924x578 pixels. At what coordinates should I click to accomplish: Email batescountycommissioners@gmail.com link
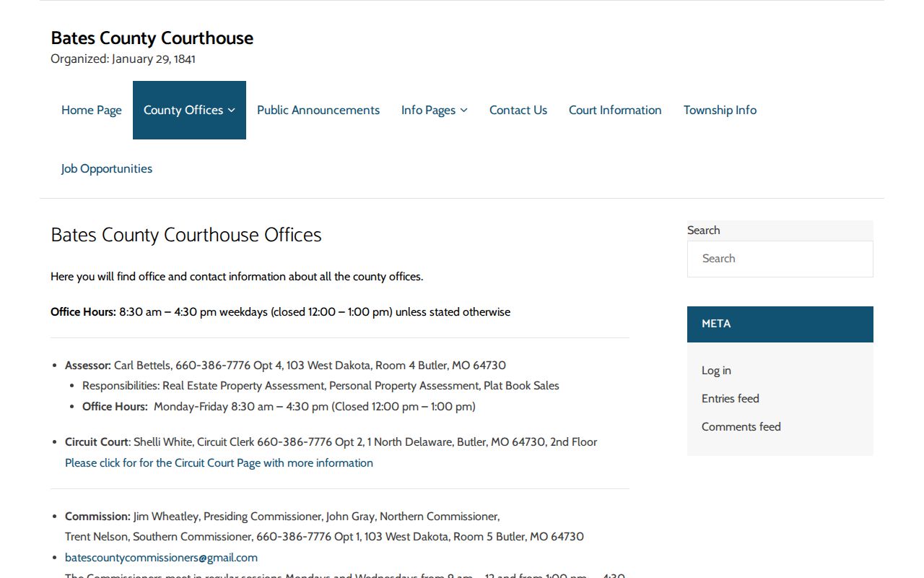(161, 558)
